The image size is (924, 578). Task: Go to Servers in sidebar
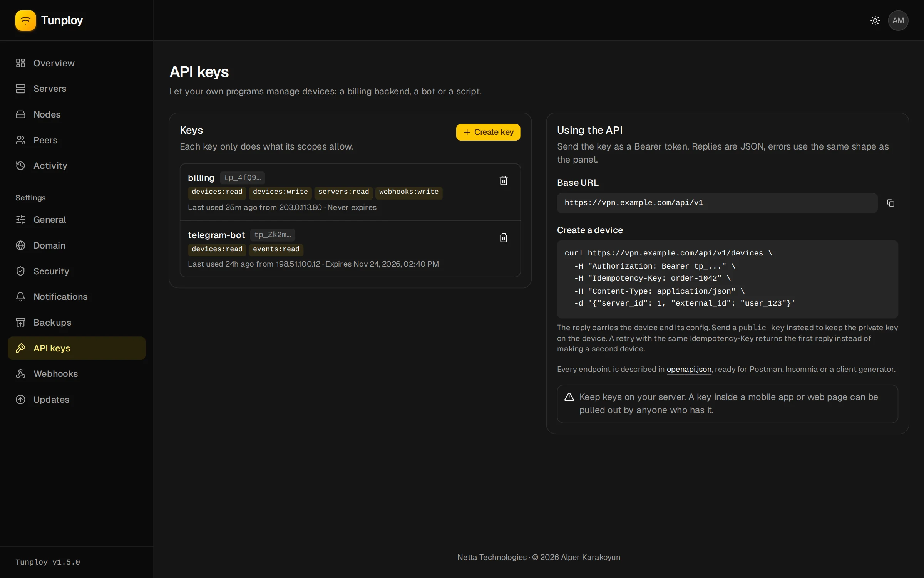tap(77, 89)
